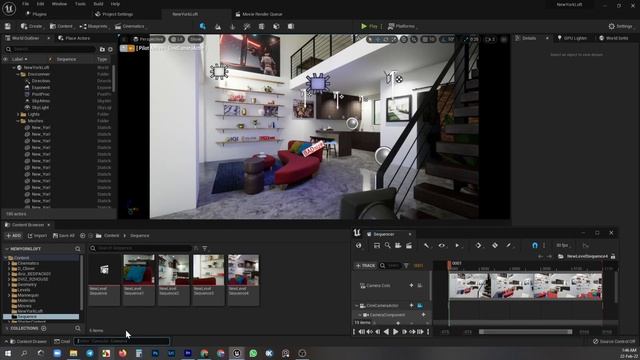The width and height of the screenshot is (640, 360).
Task: Open the Content dropdown in toolbar
Action: 62,26
